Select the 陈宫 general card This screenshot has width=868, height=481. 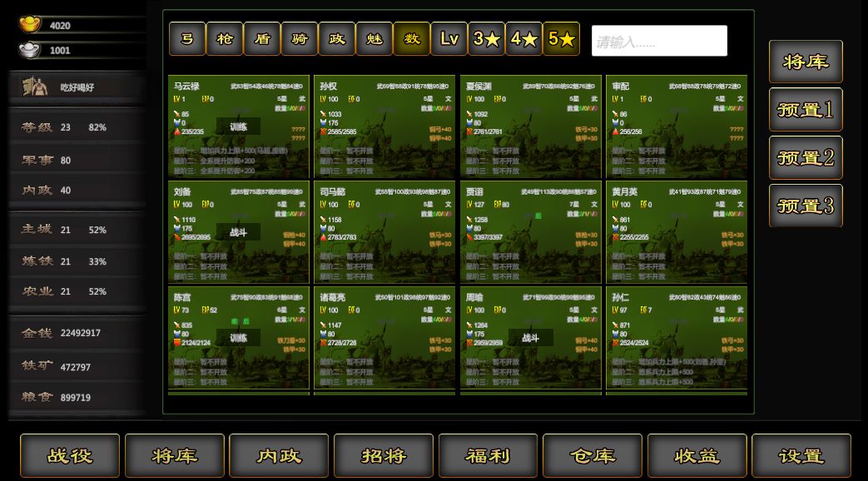239,338
